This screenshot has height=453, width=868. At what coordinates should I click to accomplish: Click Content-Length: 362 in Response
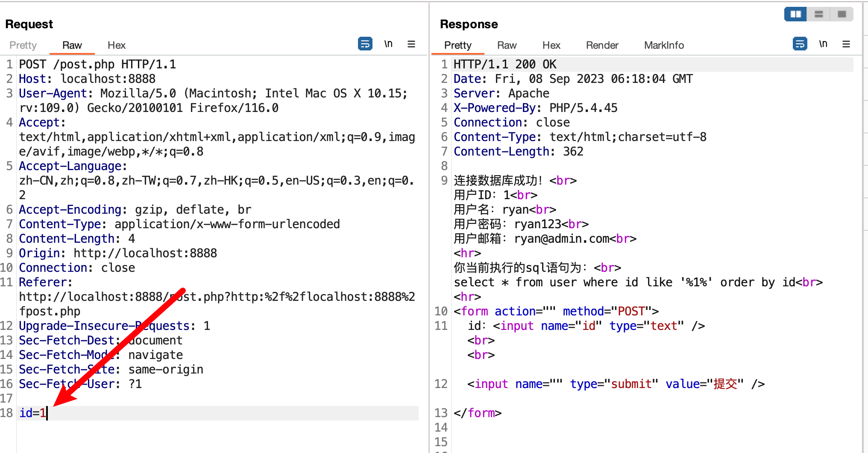(519, 151)
